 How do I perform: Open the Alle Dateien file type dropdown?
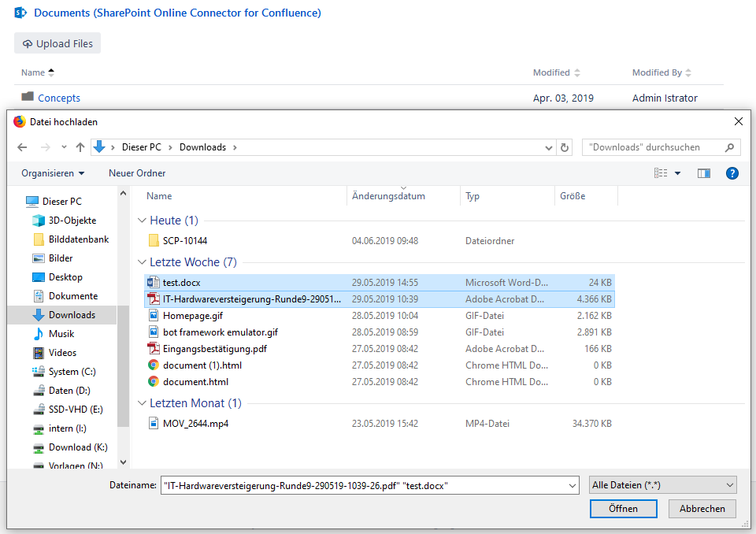(662, 485)
